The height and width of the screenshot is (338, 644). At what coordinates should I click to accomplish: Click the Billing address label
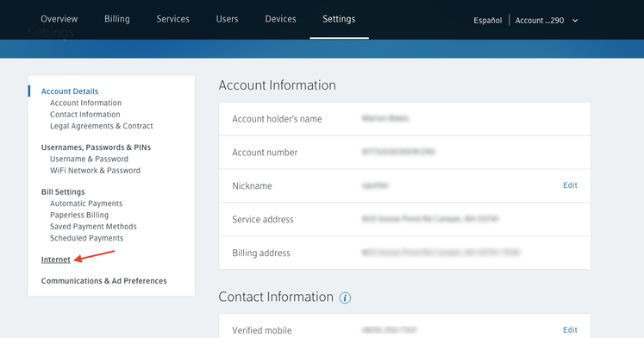point(261,253)
